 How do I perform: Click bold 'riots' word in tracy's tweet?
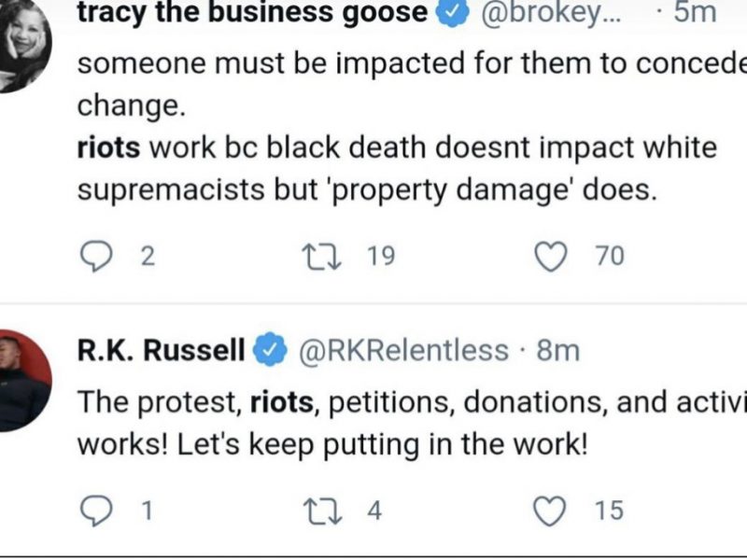[108, 147]
